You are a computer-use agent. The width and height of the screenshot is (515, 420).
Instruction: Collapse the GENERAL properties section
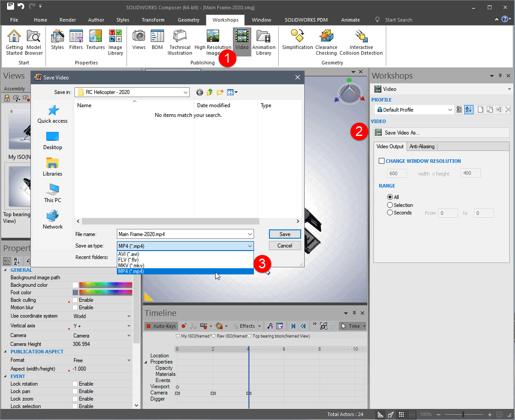[x=5, y=270]
